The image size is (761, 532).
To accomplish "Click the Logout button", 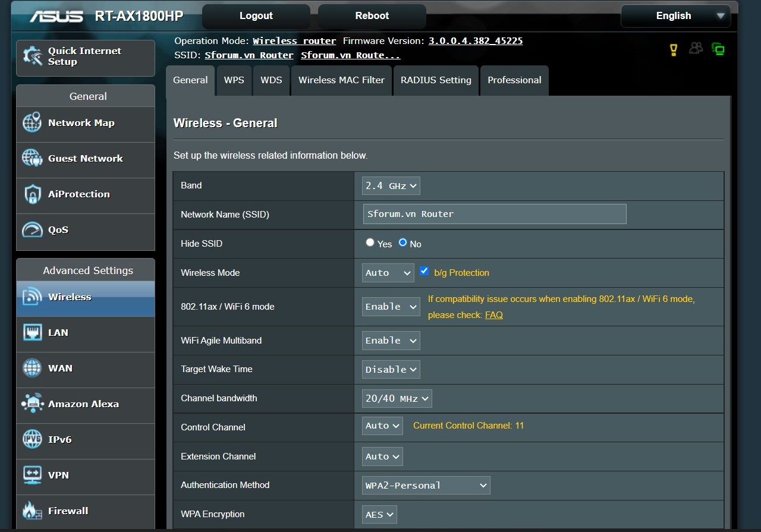I will click(256, 16).
